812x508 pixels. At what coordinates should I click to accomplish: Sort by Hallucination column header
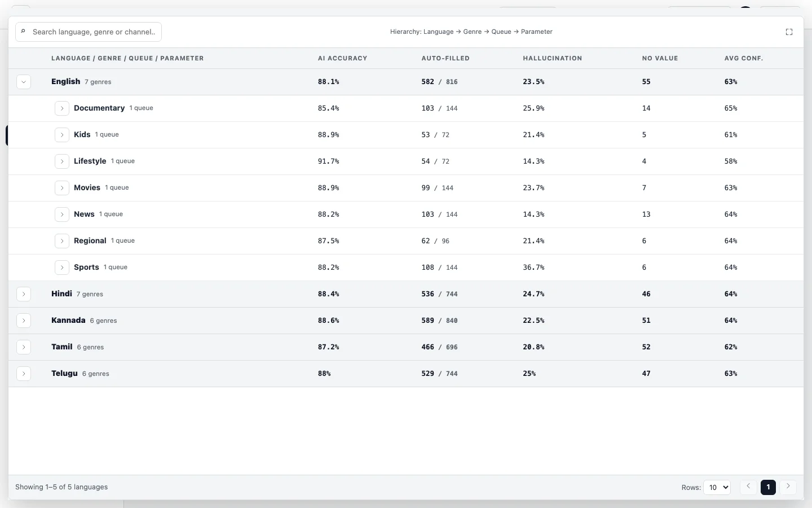tap(553, 58)
